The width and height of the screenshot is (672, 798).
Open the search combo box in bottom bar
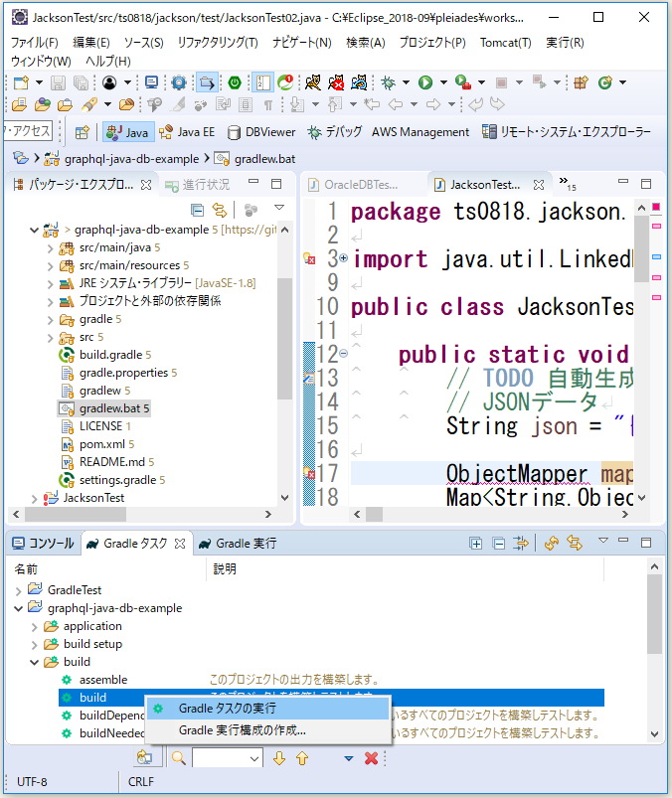227,759
